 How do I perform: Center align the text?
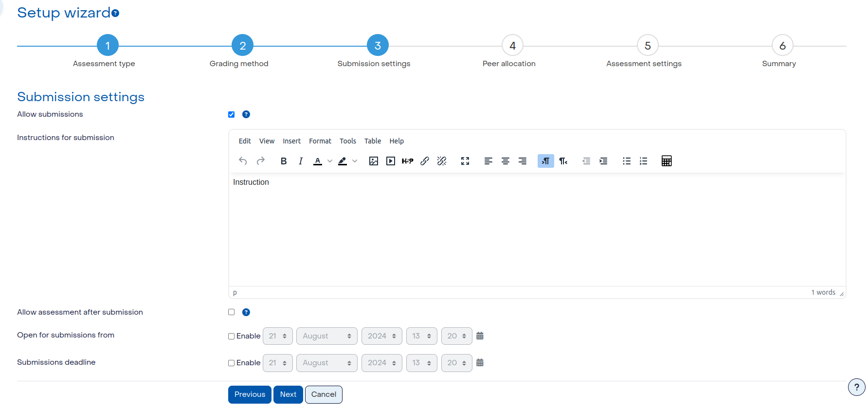506,161
